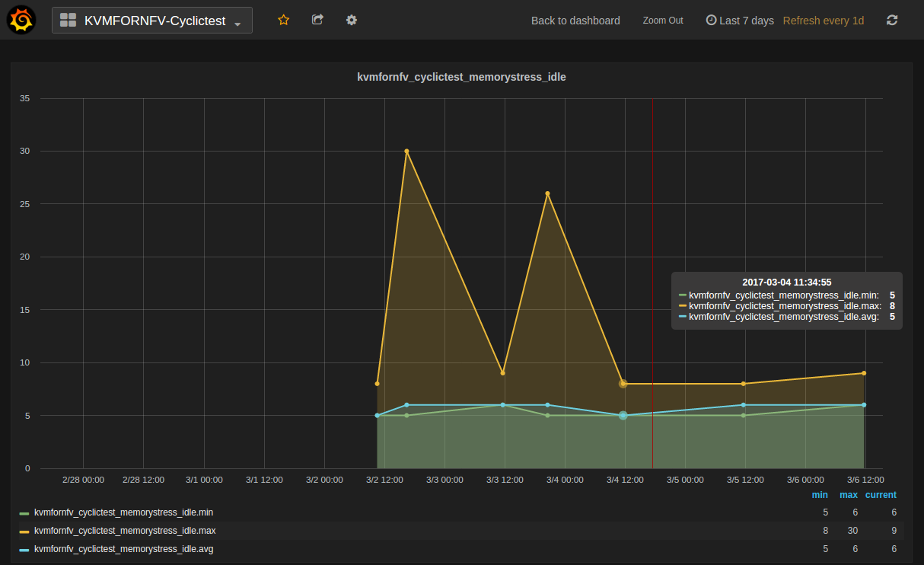This screenshot has width=924, height=565.
Task: Click yellow color swatch for idle.max series
Action: click(x=24, y=531)
